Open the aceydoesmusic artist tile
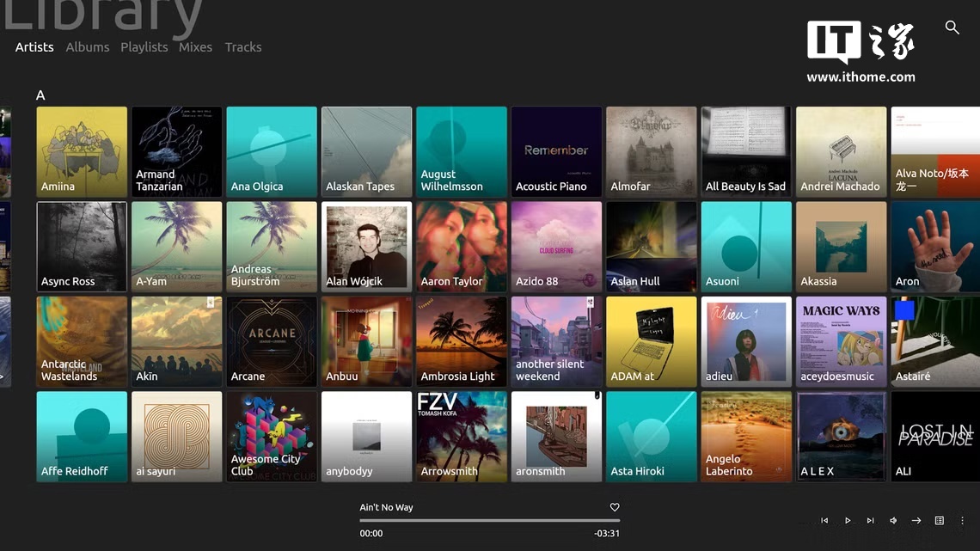980x551 pixels. tap(842, 342)
